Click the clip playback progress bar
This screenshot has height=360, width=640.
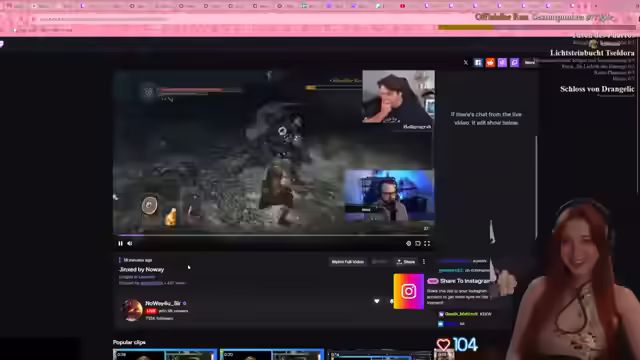tap(273, 235)
